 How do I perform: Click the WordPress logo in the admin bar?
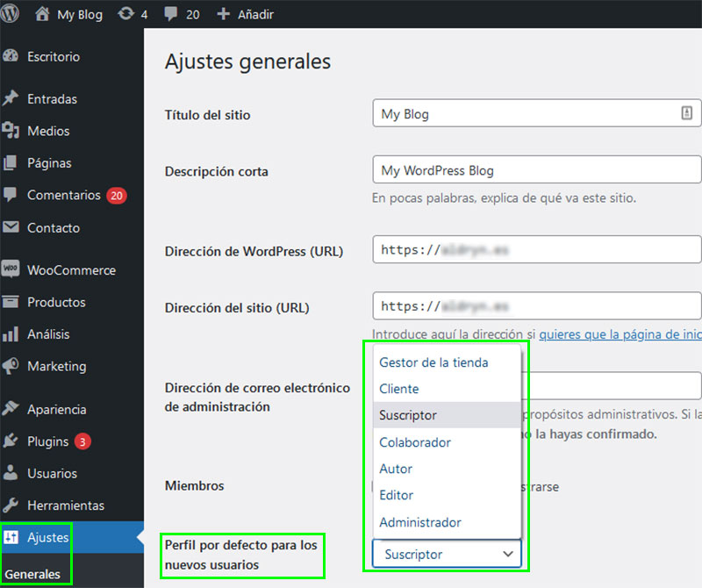click(x=11, y=14)
